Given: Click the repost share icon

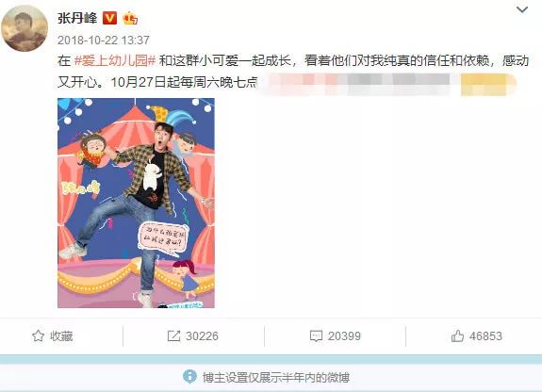Looking at the screenshot, I should tap(173, 336).
